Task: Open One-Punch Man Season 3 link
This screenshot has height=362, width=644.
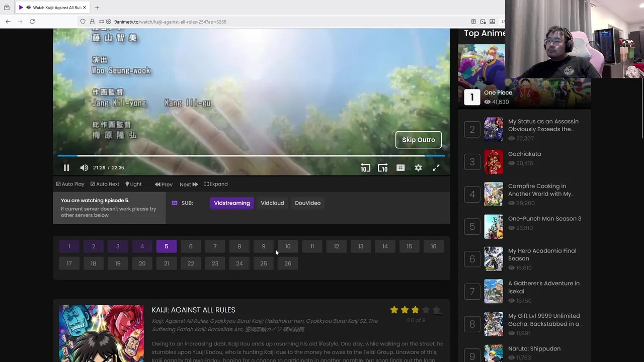Action: click(545, 219)
